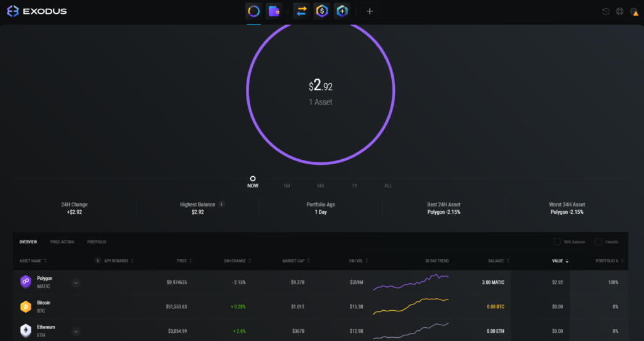Expand the Polygon row chevron
Screen dimensions: 644x341
(x=75, y=282)
